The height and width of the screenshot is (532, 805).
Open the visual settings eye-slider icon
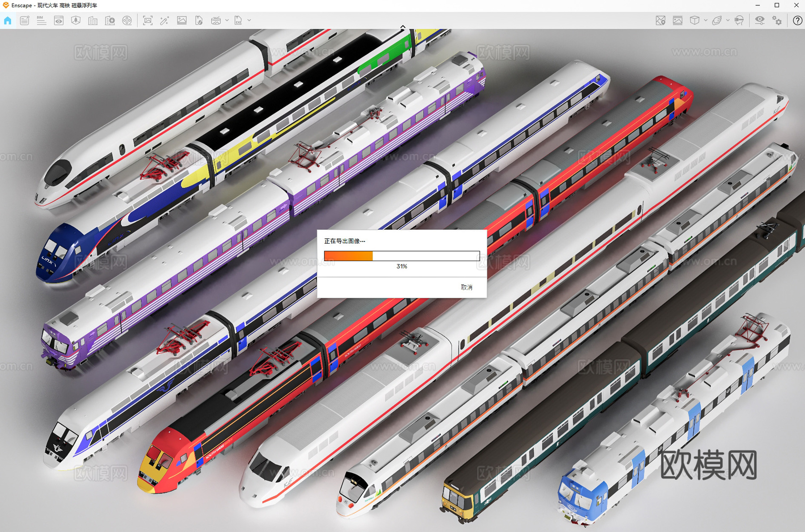(760, 21)
